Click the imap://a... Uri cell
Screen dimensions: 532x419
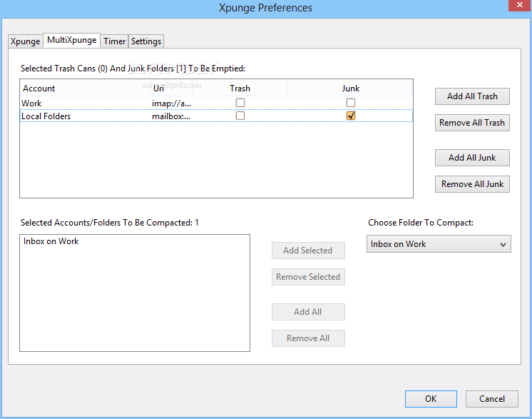(171, 104)
